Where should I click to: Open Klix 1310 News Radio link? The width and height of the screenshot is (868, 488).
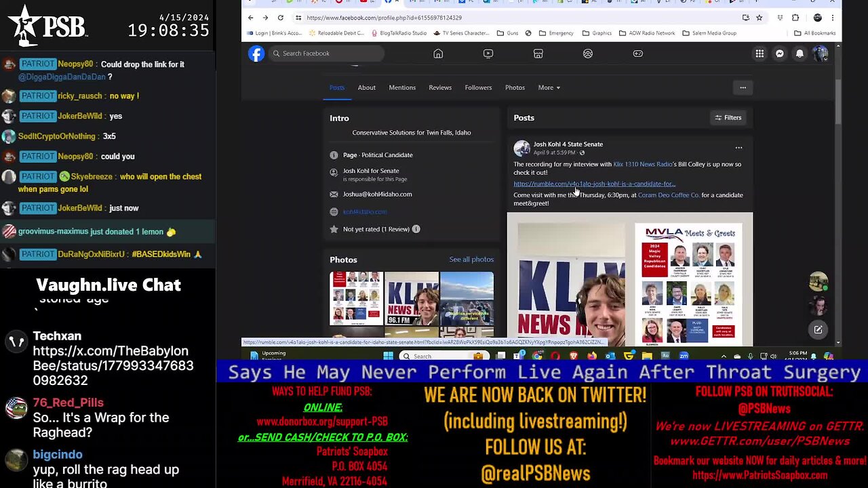(x=643, y=164)
